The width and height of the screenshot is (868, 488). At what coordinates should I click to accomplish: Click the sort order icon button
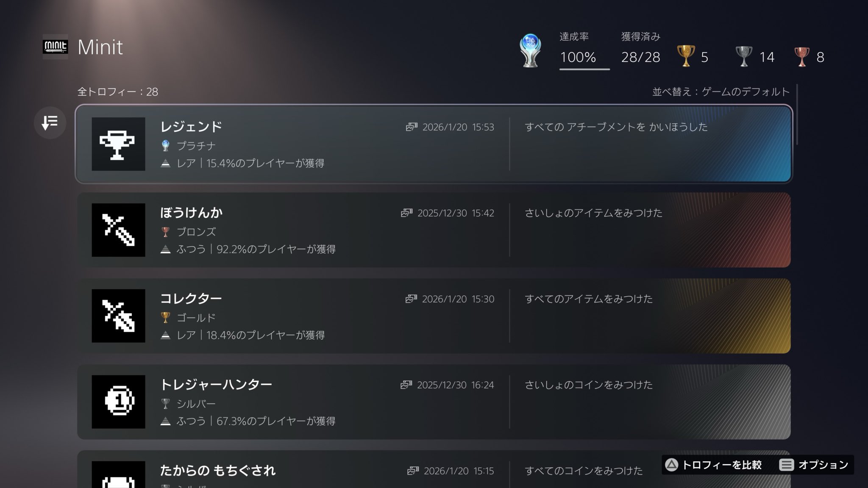(50, 123)
